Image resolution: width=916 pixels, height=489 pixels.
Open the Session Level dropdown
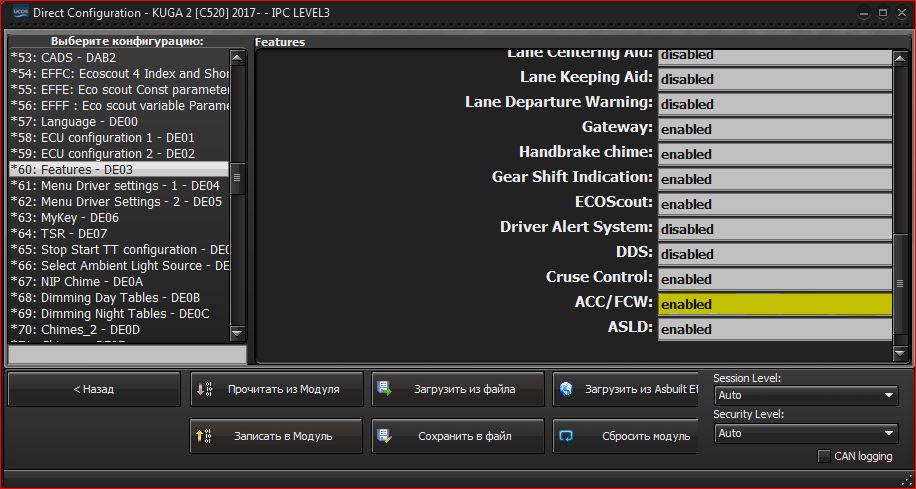pos(806,395)
